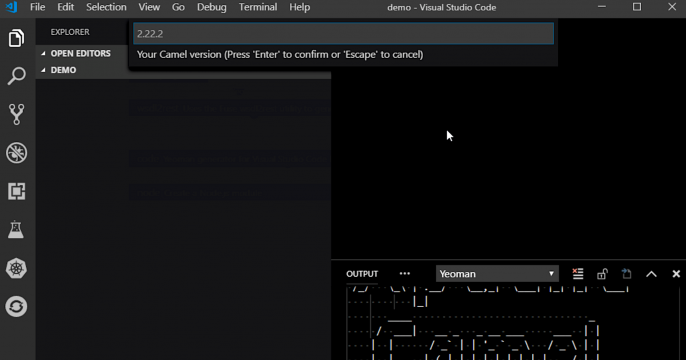Maximize the Visual Studio Code window

[637, 7]
